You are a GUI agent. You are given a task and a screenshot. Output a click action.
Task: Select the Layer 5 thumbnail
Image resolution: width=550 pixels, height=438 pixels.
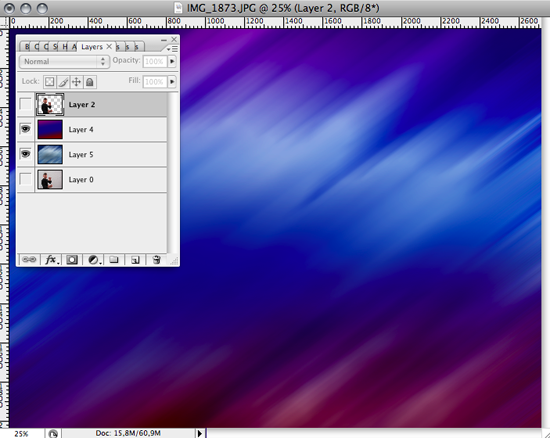point(50,154)
